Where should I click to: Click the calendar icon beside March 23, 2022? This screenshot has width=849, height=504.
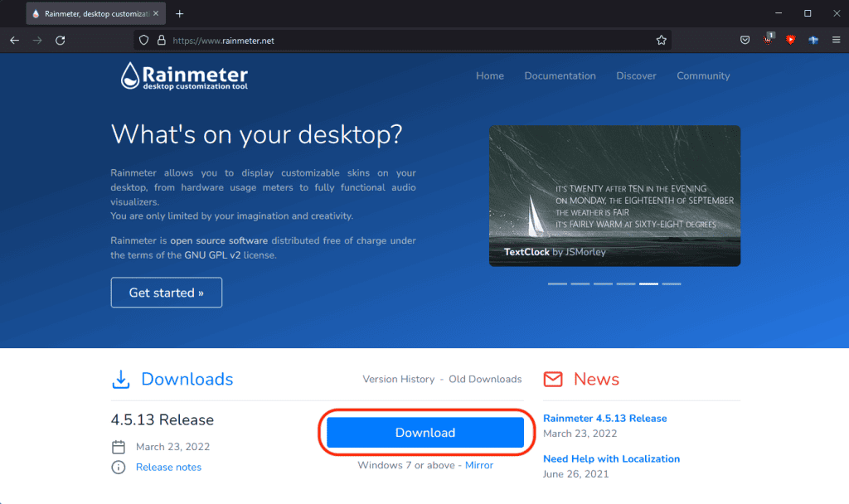(x=118, y=446)
